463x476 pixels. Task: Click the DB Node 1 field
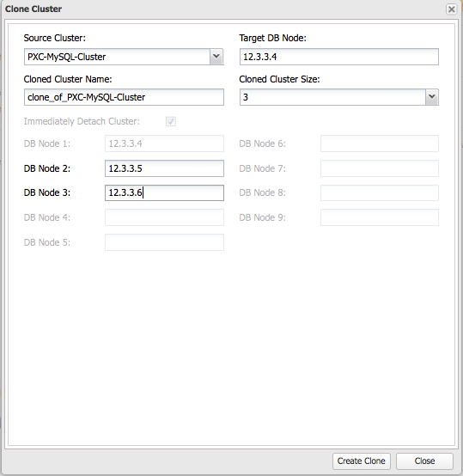pos(164,143)
